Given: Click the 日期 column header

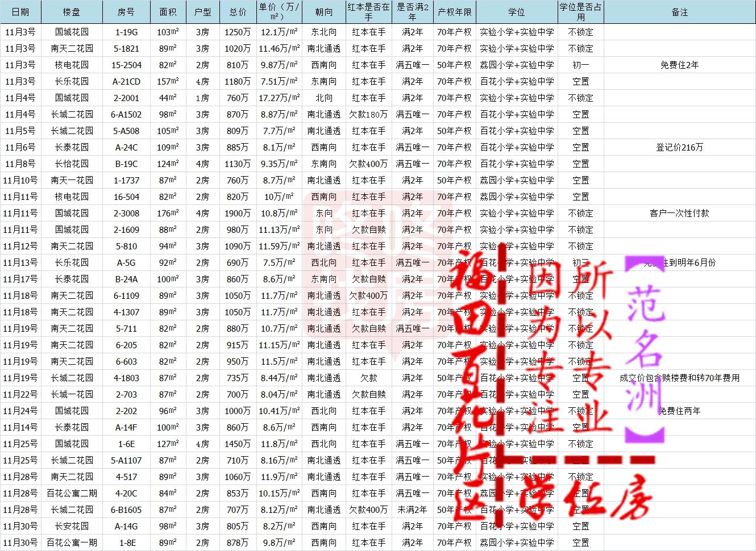Looking at the screenshot, I should coord(20,12).
